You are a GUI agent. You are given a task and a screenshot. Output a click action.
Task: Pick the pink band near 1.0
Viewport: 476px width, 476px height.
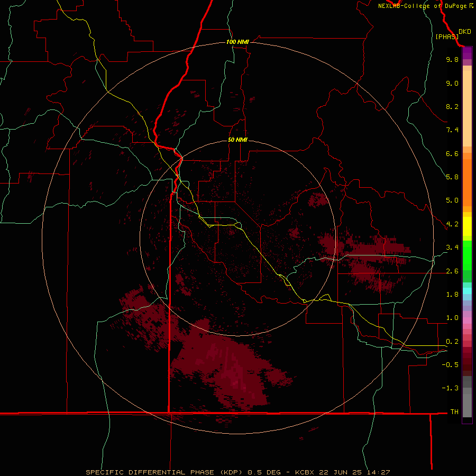click(467, 321)
